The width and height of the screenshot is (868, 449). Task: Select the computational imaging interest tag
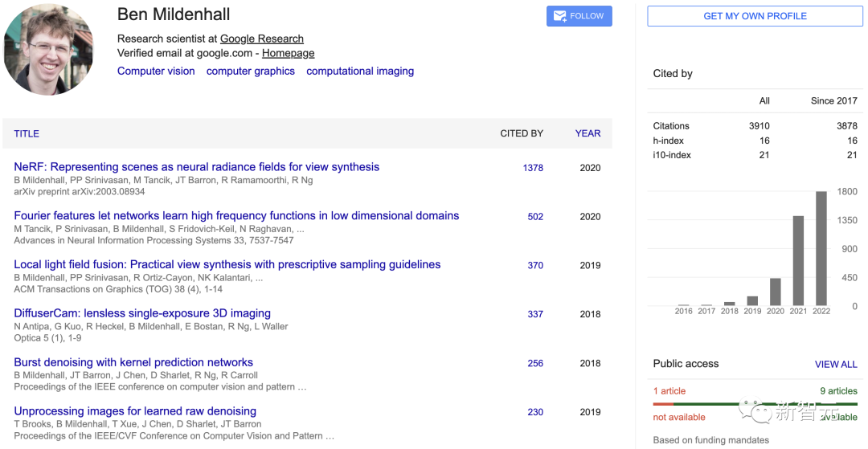(x=360, y=71)
